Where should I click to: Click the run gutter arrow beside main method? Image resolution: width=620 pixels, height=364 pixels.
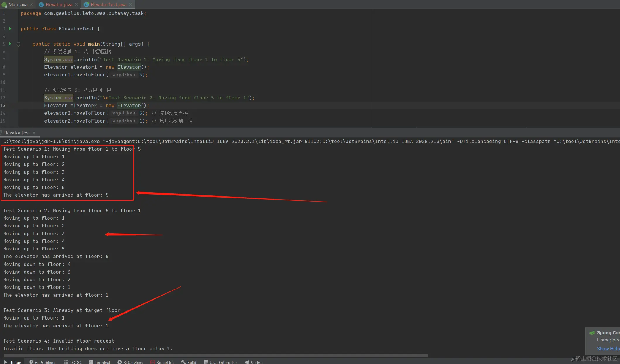tap(10, 44)
